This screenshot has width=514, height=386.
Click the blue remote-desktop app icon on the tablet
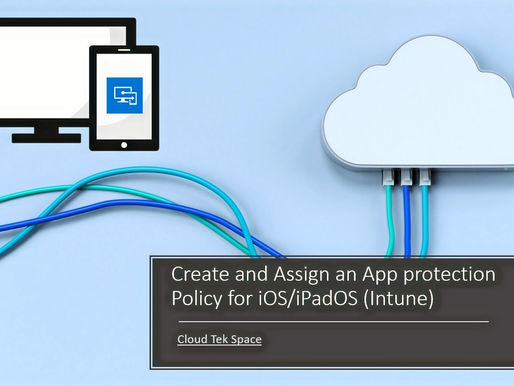tap(125, 95)
